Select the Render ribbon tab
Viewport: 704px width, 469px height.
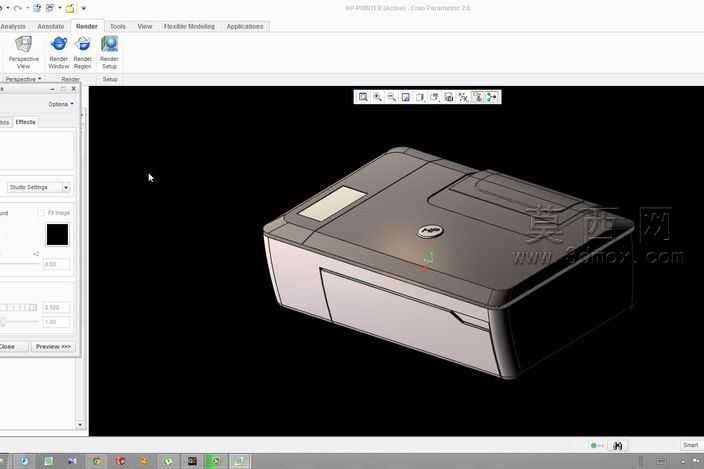pyautogui.click(x=87, y=26)
